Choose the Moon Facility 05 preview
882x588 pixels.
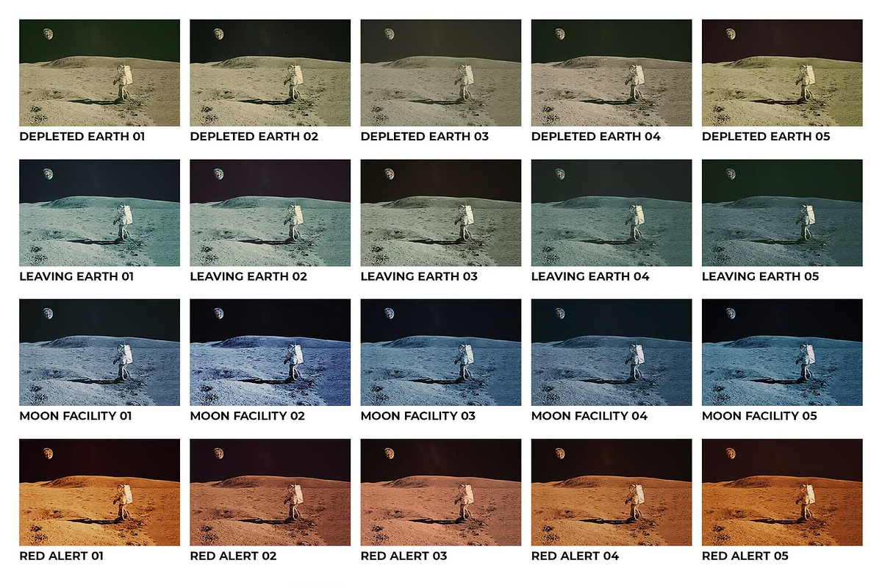pos(782,352)
